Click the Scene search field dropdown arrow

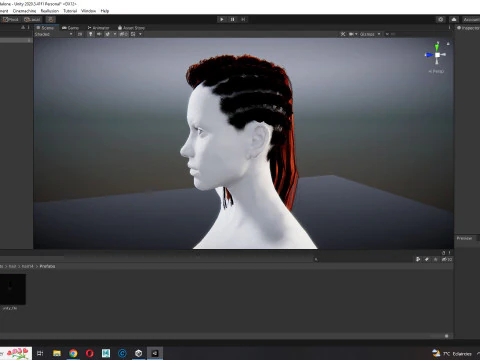(387, 34)
